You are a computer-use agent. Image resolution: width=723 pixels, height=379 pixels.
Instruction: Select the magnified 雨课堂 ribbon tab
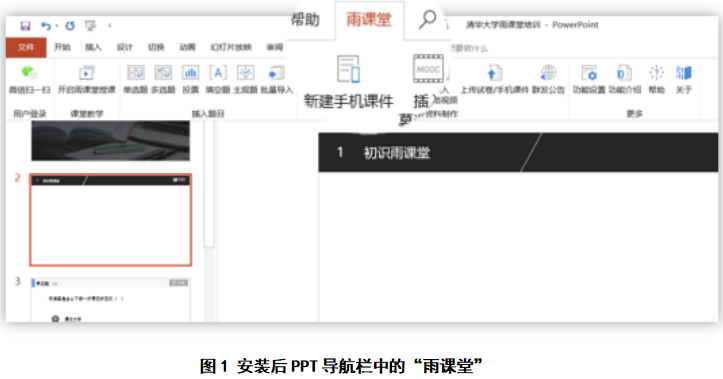(x=369, y=20)
